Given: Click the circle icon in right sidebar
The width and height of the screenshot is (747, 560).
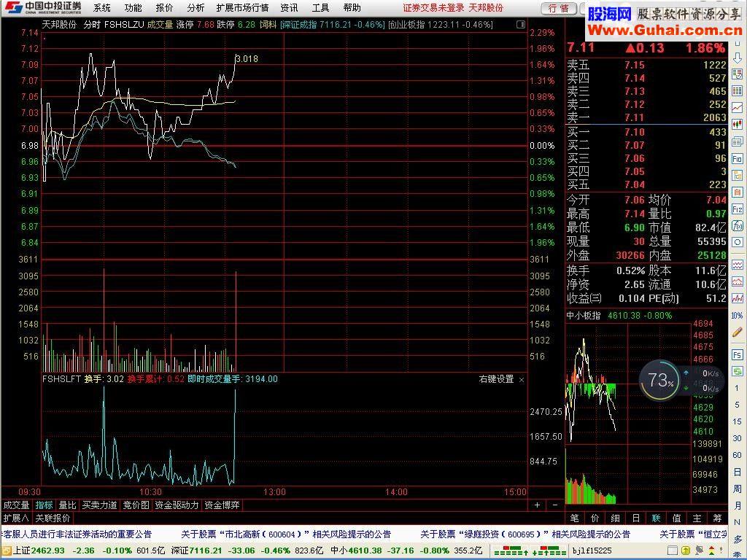Looking at the screenshot, I should (x=737, y=242).
